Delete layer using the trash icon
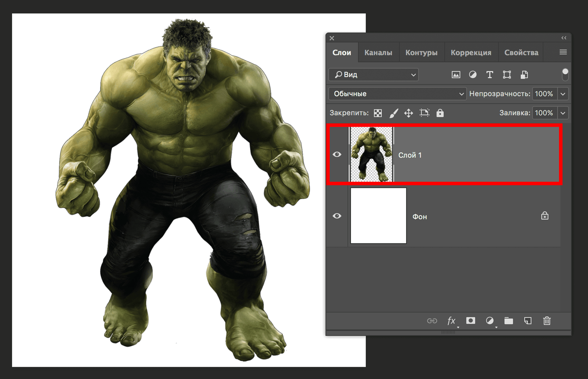This screenshot has height=379, width=588. (547, 321)
